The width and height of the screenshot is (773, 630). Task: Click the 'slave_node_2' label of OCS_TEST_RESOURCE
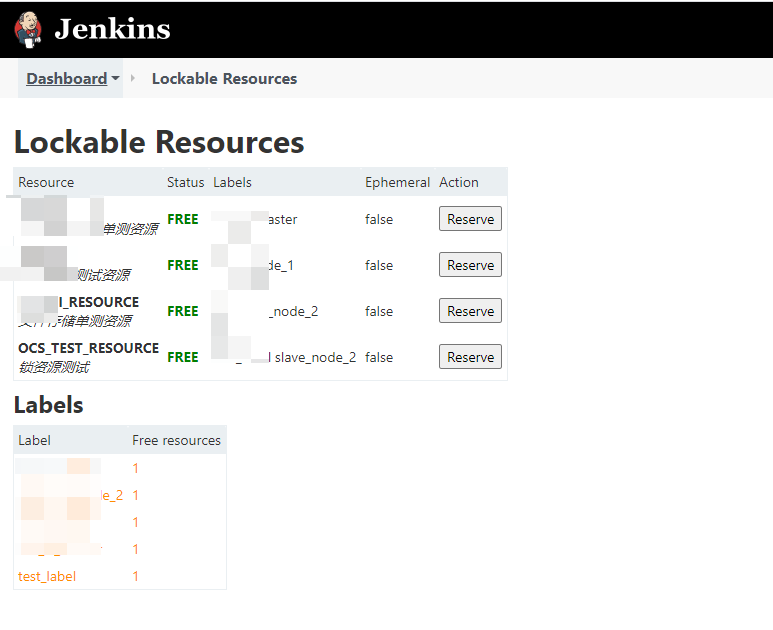tap(315, 357)
